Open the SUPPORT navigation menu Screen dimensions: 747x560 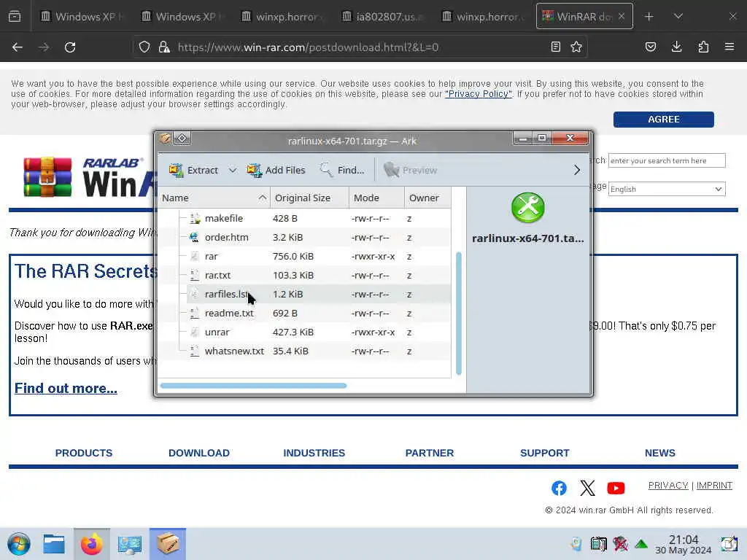coord(544,453)
